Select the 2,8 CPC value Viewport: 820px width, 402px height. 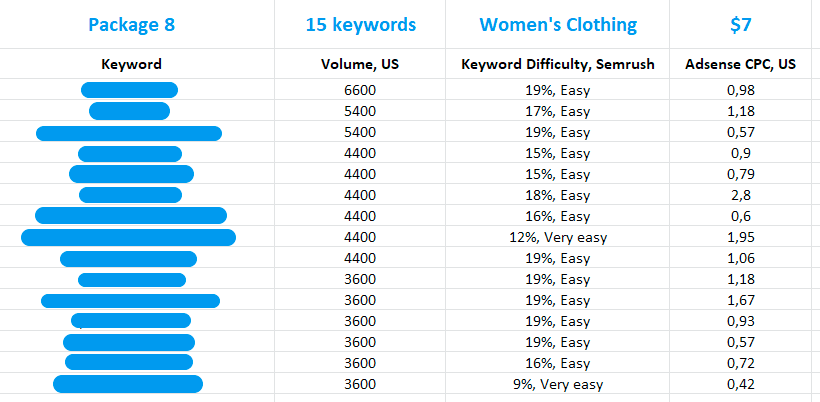741,195
